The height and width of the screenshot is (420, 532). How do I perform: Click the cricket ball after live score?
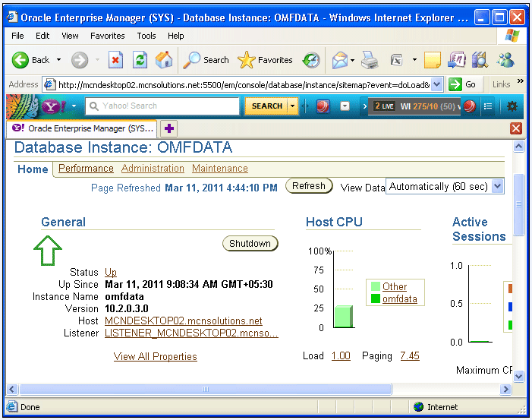pos(469,106)
